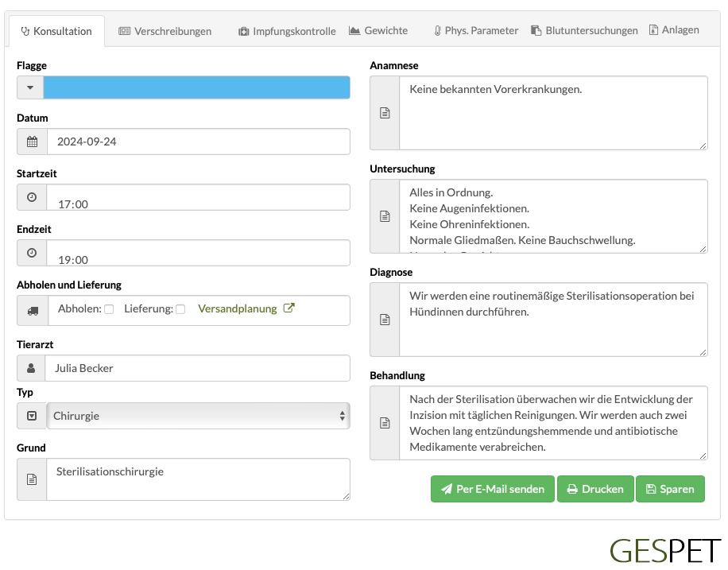The width and height of the screenshot is (728, 570).
Task: Click the document icon beside Untersuchung
Action: pos(385,216)
